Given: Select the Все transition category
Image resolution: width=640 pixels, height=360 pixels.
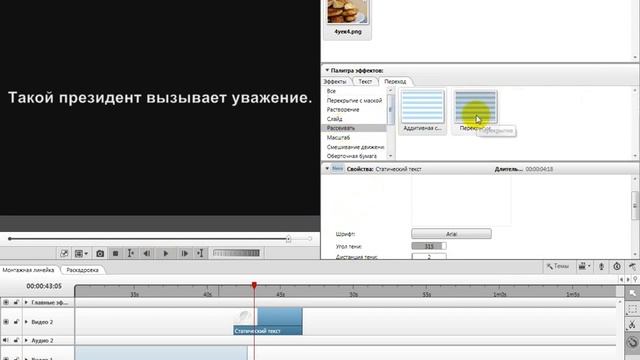Looking at the screenshot, I should point(331,91).
